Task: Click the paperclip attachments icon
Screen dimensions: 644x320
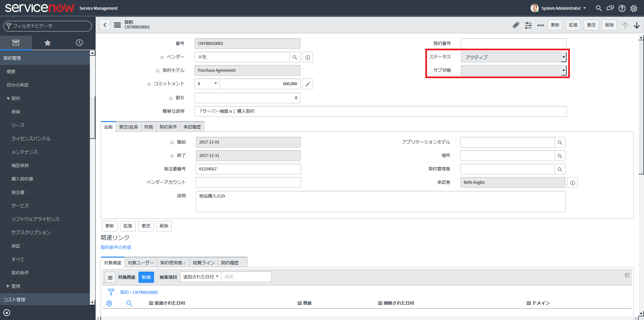Action: [x=516, y=25]
